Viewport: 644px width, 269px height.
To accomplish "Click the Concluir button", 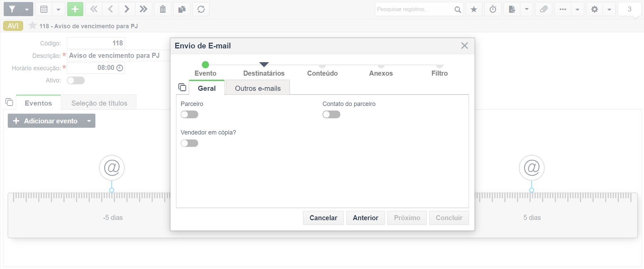I will (449, 218).
